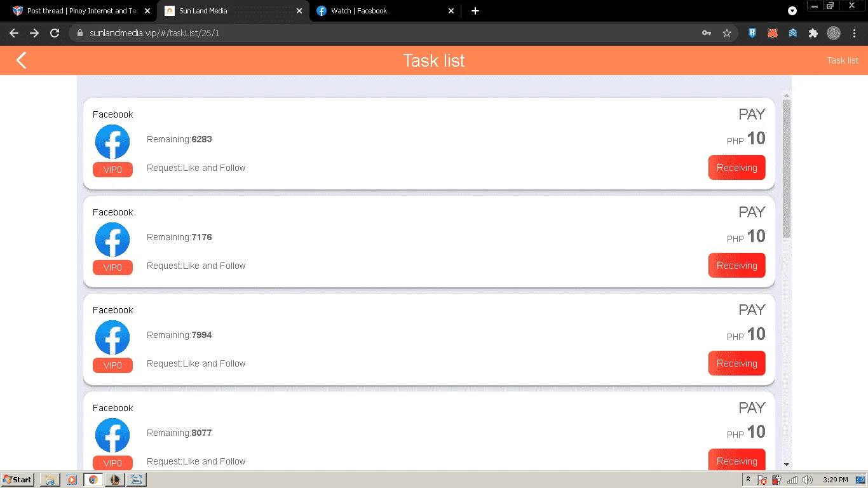Screen dimensions: 868x488
Task: Click the VIP0 badge in the Remaining:7176 card
Action: (x=112, y=268)
